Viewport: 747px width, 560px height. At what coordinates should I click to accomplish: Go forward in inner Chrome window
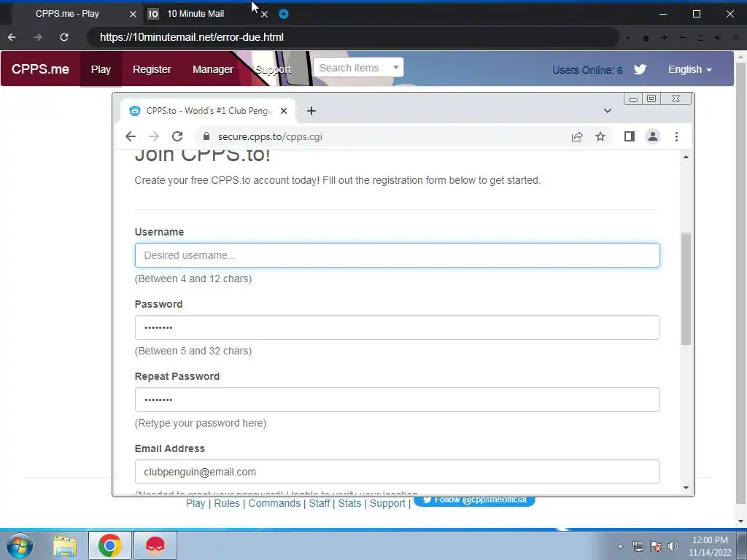click(153, 136)
